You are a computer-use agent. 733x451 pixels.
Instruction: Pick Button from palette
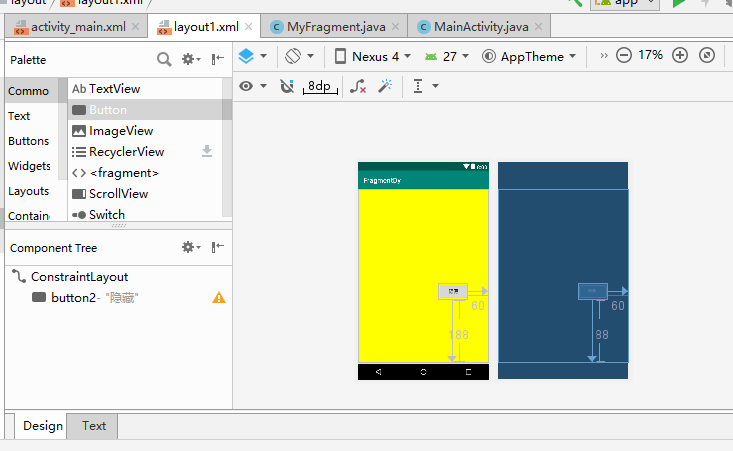point(145,110)
